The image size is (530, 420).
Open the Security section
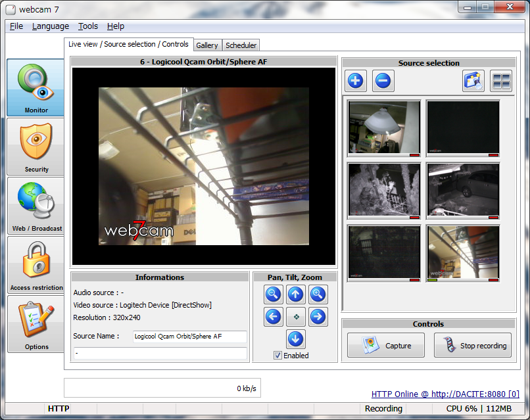click(36, 147)
